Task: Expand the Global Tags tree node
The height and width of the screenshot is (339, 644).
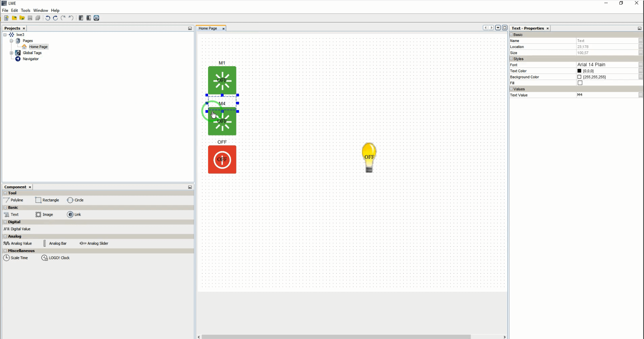Action: pyautogui.click(x=11, y=53)
